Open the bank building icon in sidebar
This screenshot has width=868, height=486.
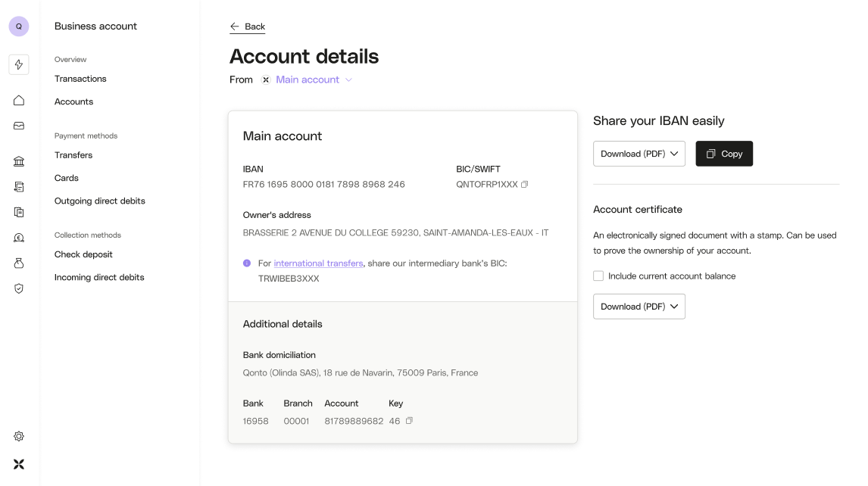point(19,161)
